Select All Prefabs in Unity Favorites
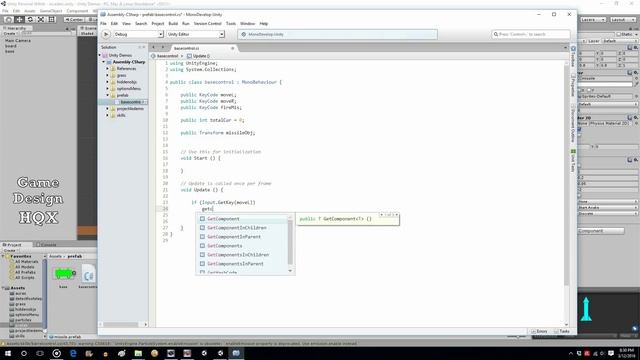The image size is (640, 360). click(23, 272)
